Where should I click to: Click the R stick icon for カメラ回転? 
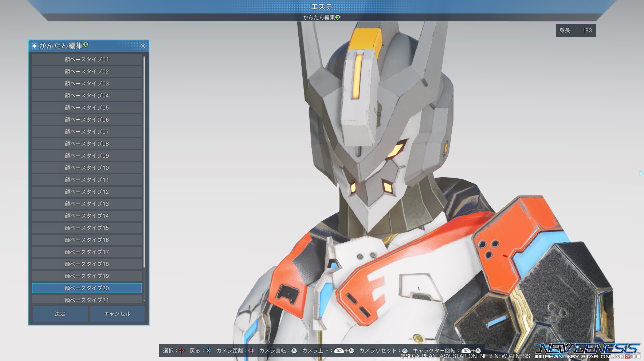click(294, 350)
